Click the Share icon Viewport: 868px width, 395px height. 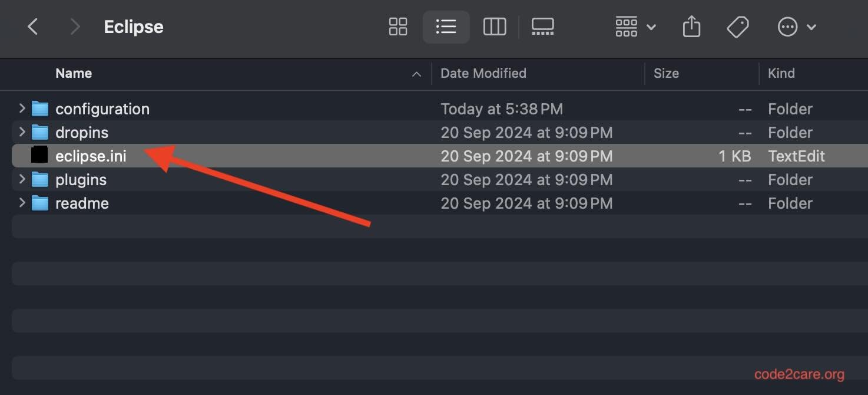coord(691,27)
